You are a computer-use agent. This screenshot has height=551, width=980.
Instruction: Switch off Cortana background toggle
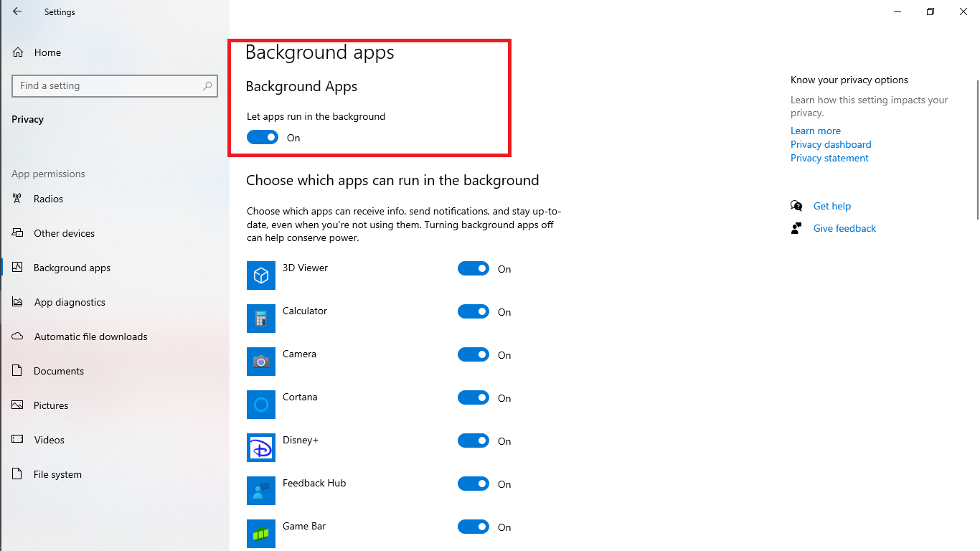coord(473,397)
